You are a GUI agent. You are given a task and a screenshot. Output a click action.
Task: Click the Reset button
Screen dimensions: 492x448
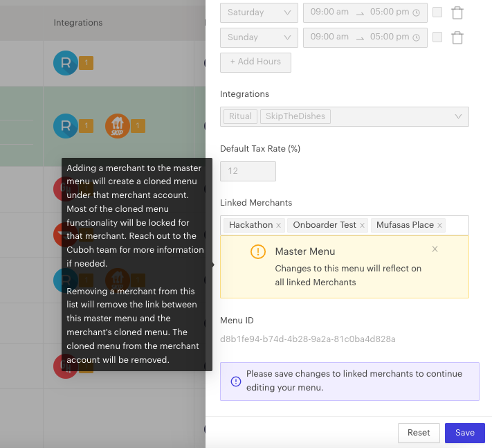tap(419, 433)
